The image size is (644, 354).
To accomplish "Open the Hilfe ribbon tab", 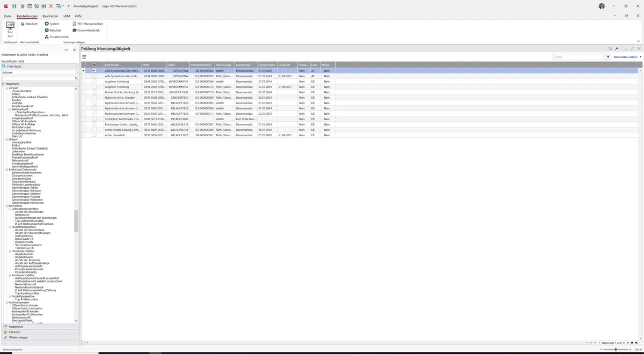I will point(78,16).
